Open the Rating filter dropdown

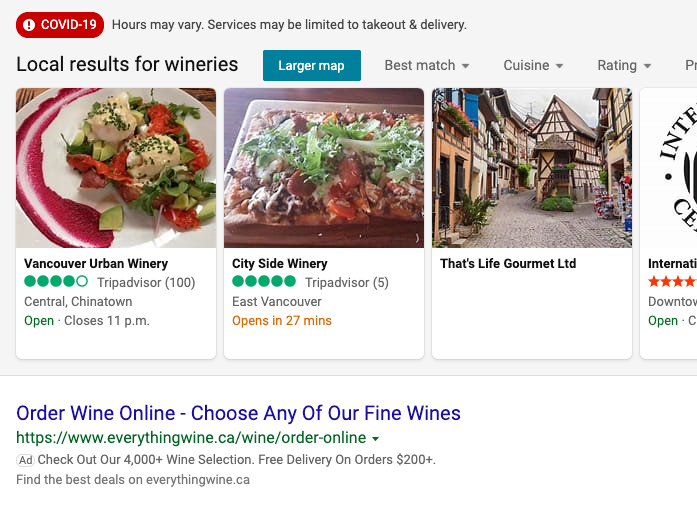click(624, 66)
